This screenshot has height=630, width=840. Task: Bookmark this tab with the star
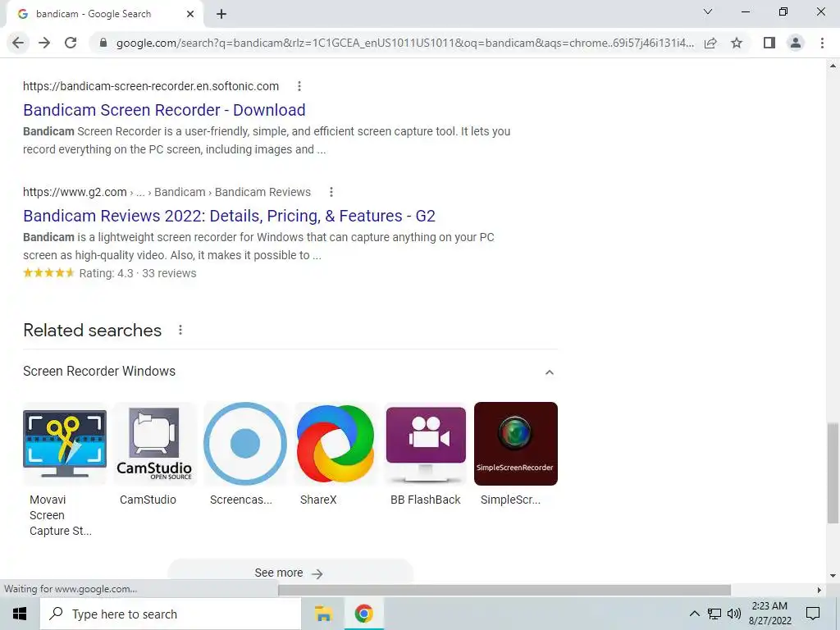click(737, 43)
